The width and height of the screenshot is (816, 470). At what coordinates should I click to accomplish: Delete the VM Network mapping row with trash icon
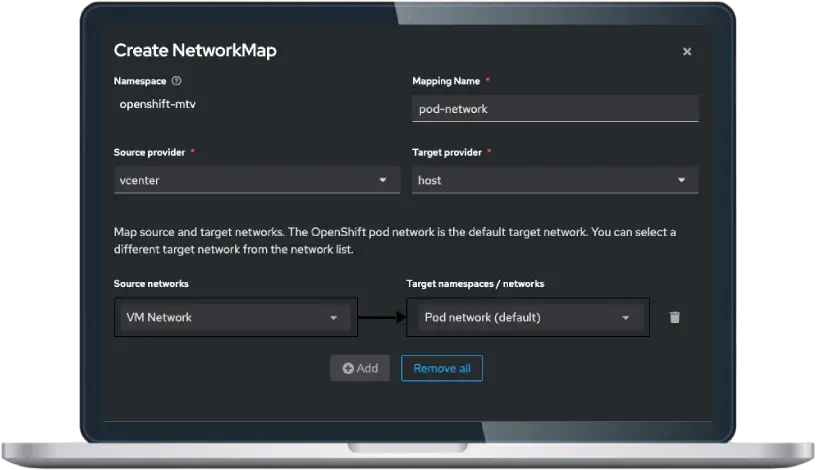point(674,317)
